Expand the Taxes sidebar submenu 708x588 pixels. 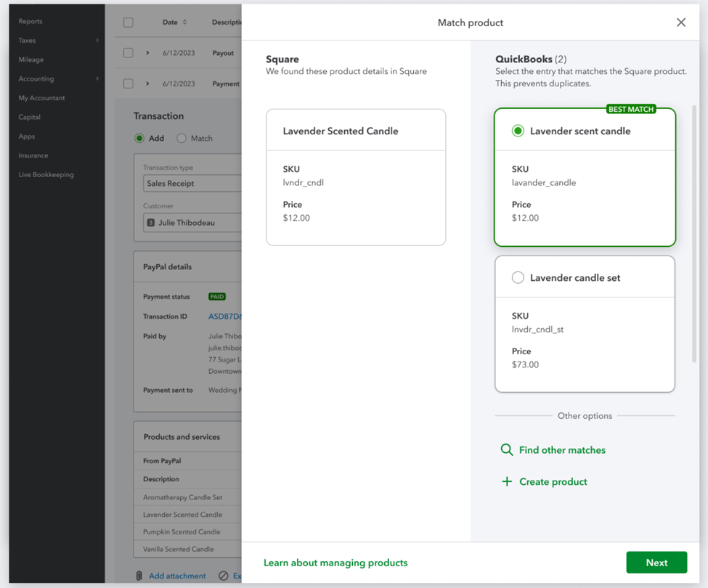97,40
